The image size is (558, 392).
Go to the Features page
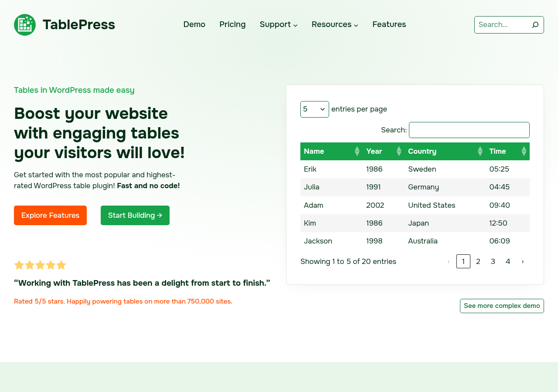(x=389, y=24)
